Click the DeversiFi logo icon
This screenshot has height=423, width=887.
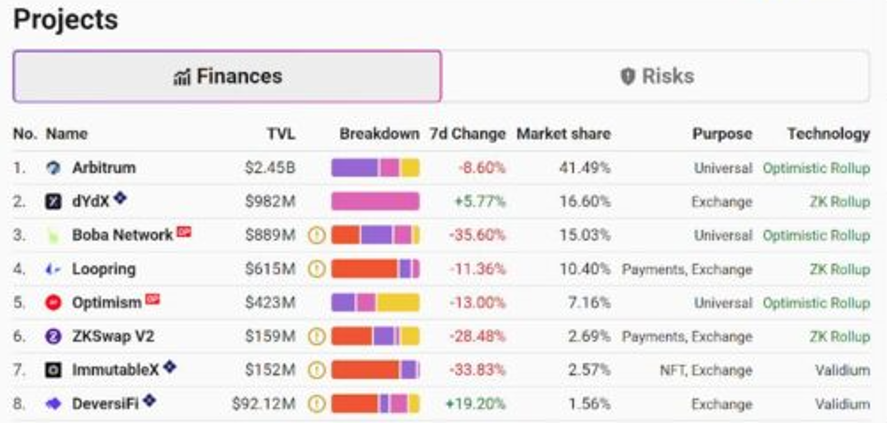pyautogui.click(x=53, y=404)
